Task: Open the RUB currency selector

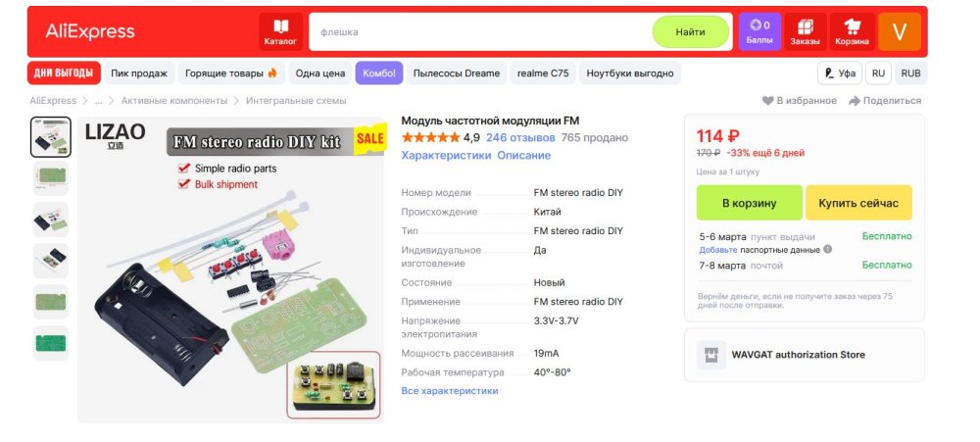Action: (910, 74)
